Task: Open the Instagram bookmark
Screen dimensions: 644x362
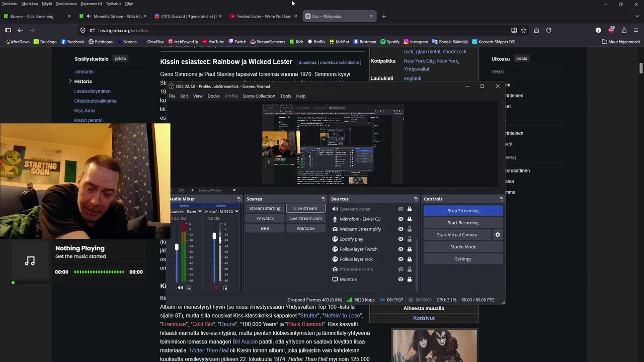Action: [x=416, y=42]
